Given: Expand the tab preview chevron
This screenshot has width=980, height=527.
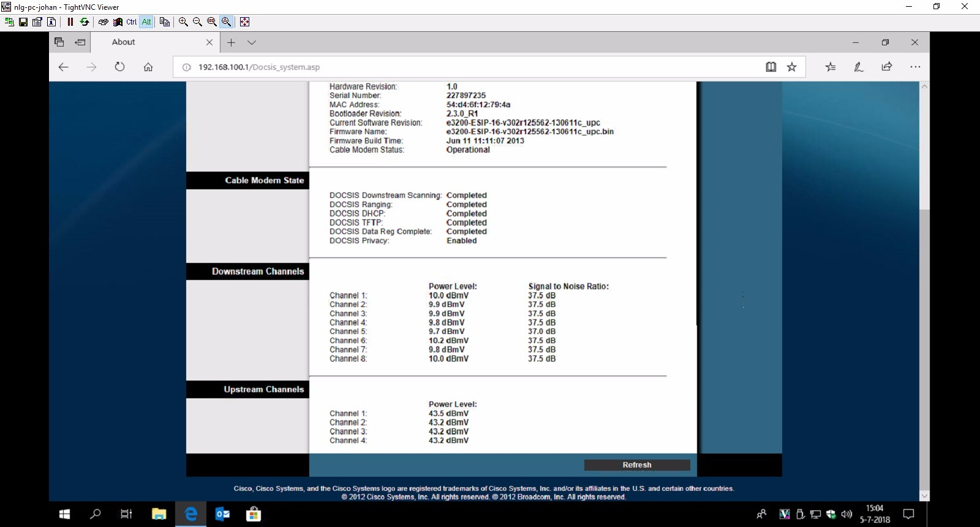Looking at the screenshot, I should (x=252, y=42).
